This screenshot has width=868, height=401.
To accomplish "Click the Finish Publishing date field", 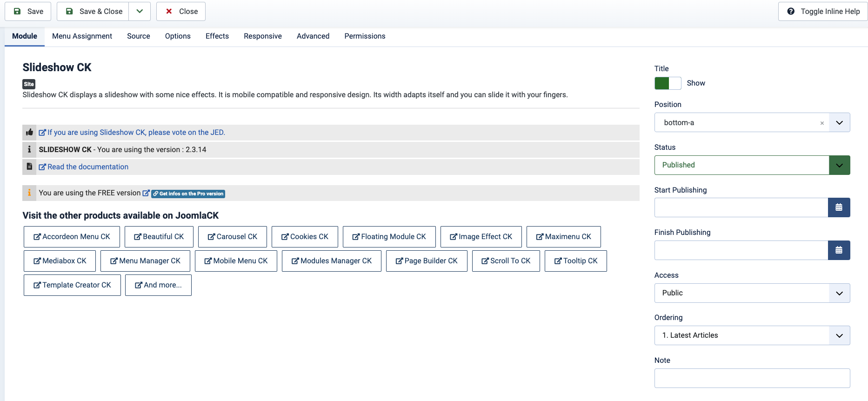I will point(741,250).
